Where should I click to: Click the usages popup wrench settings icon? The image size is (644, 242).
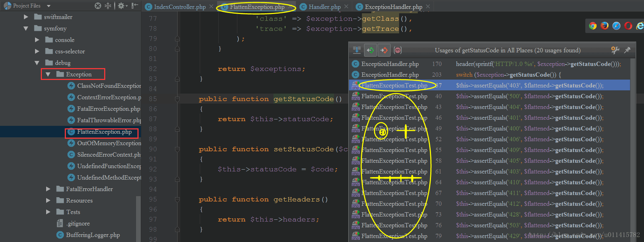(x=615, y=50)
